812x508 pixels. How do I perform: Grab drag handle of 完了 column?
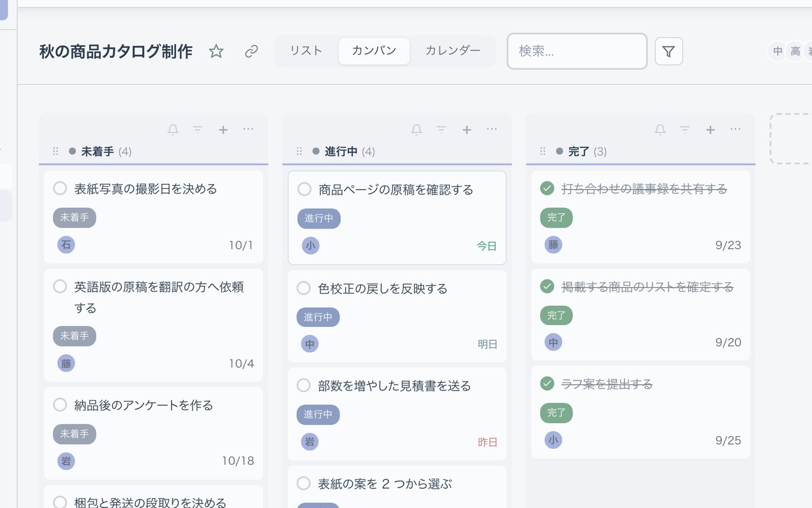542,151
